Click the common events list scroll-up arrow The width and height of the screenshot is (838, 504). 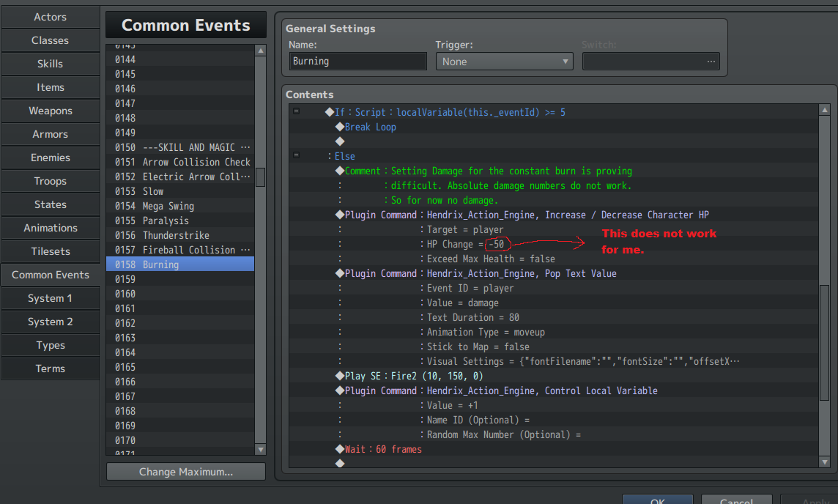260,51
